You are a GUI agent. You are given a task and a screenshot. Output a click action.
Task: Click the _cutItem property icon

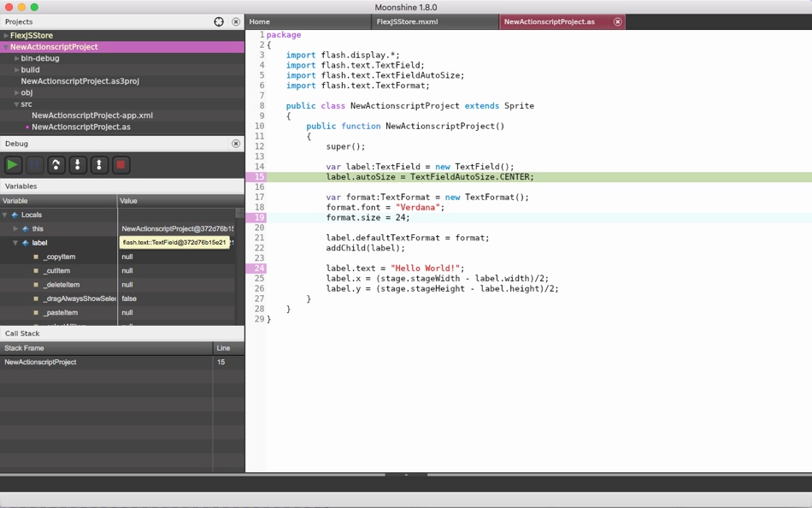click(x=36, y=270)
